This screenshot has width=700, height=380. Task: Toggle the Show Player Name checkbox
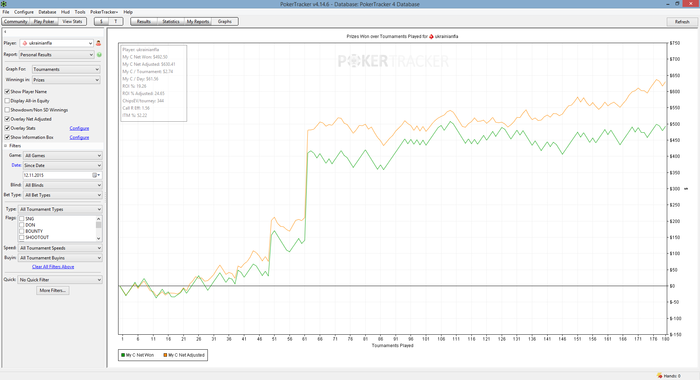coord(7,92)
